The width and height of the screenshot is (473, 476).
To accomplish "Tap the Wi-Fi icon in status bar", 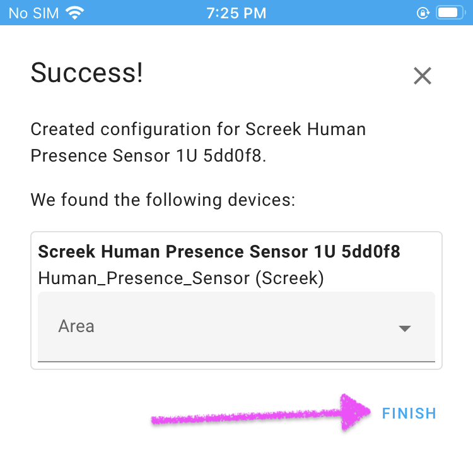I will (75, 13).
